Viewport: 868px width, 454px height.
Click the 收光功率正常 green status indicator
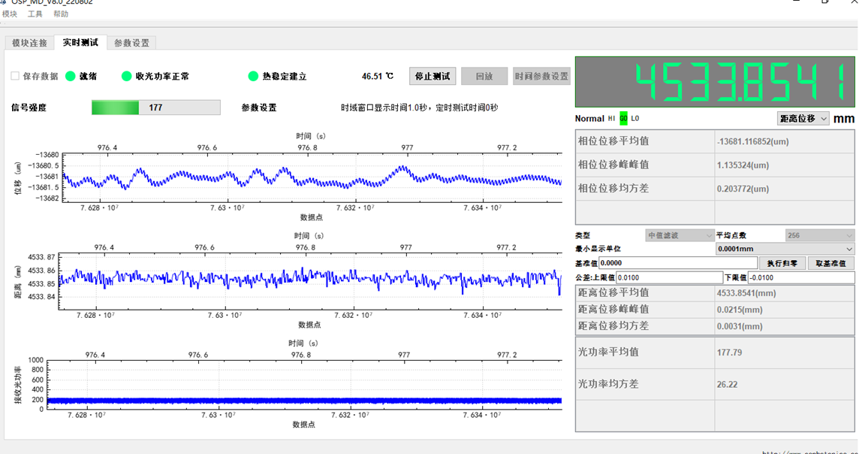(127, 76)
